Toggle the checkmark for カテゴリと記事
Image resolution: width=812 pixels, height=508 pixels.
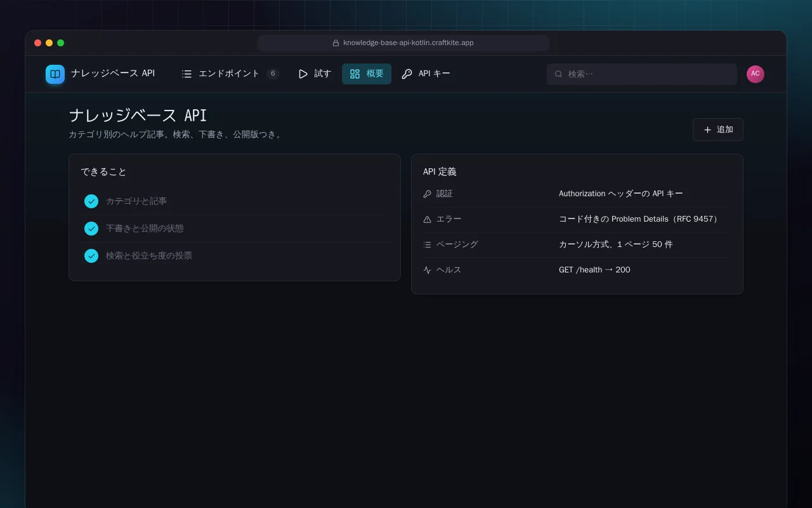click(x=91, y=201)
